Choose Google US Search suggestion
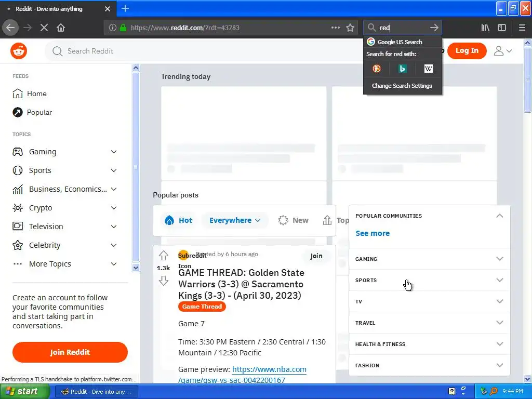Image resolution: width=532 pixels, height=399 pixels. 403,42
